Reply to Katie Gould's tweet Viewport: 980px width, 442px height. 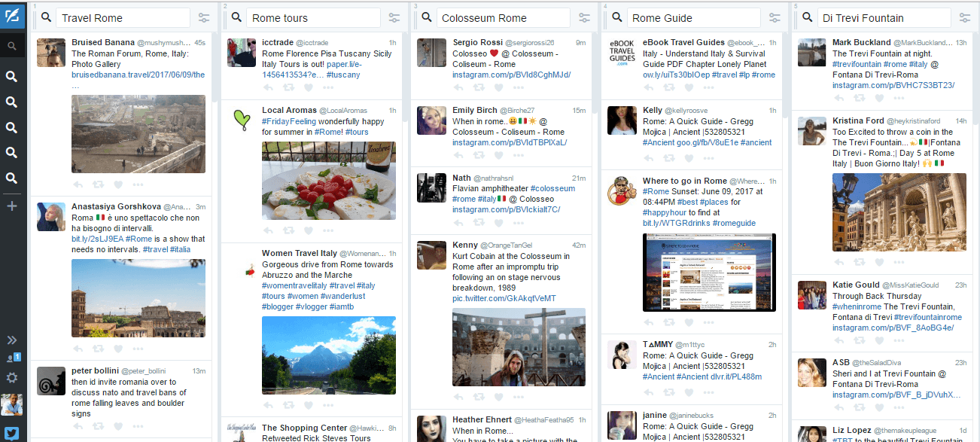point(838,342)
